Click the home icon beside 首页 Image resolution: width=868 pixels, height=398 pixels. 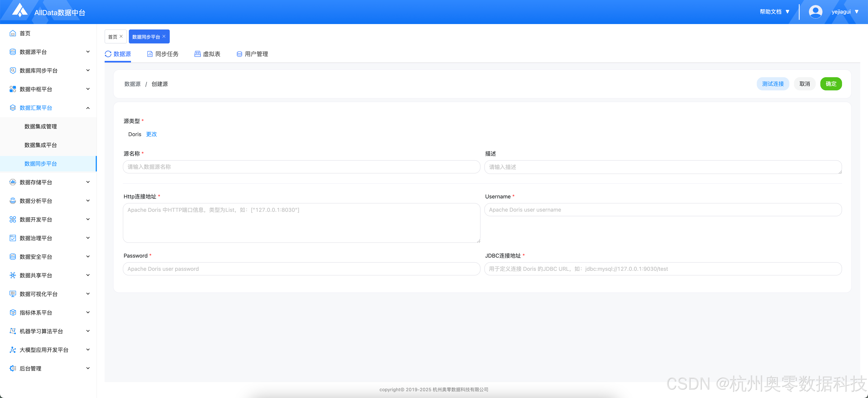tap(13, 33)
